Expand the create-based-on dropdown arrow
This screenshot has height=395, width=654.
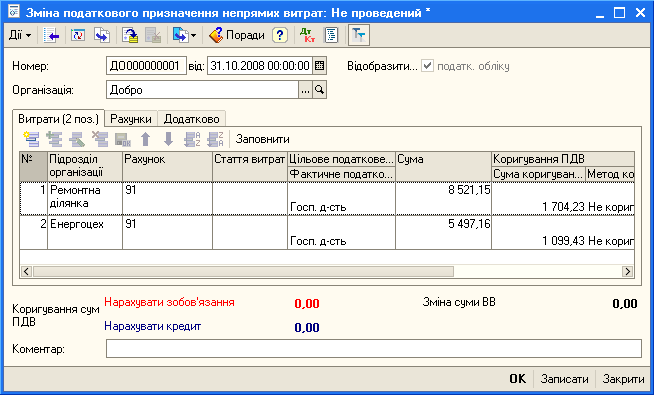(x=194, y=36)
